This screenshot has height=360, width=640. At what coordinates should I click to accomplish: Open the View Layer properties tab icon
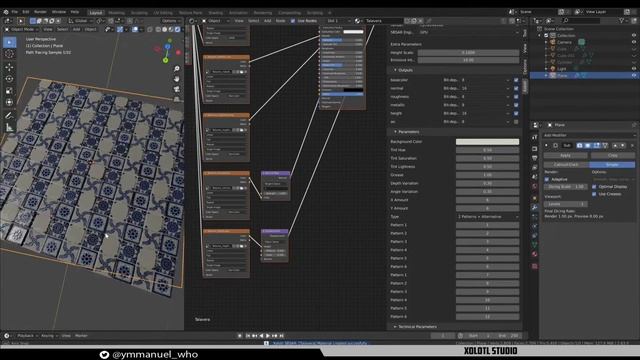[x=535, y=167]
